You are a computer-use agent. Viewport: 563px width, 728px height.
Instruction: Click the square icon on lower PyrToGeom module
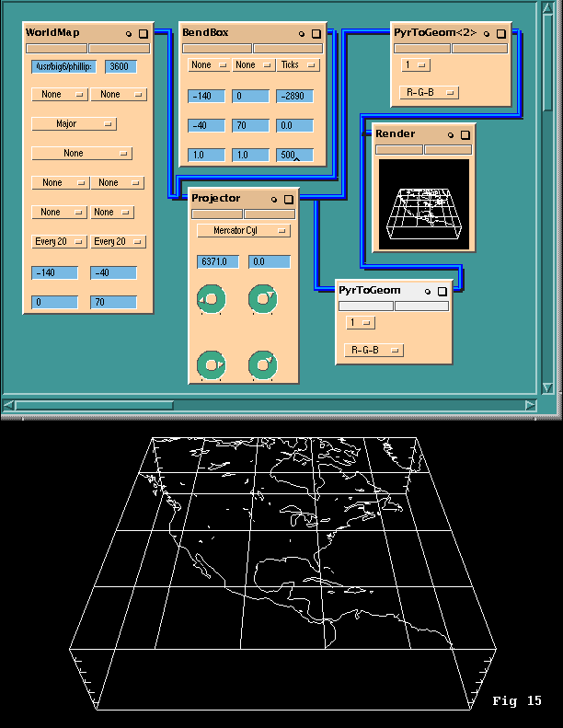tap(442, 291)
